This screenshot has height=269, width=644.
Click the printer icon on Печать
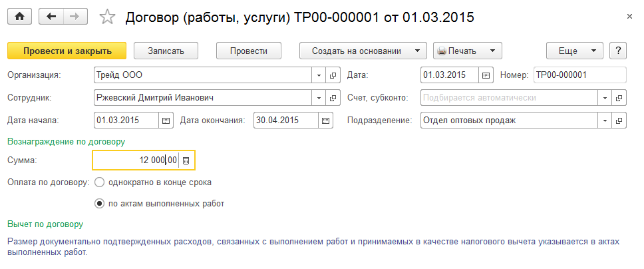(442, 51)
